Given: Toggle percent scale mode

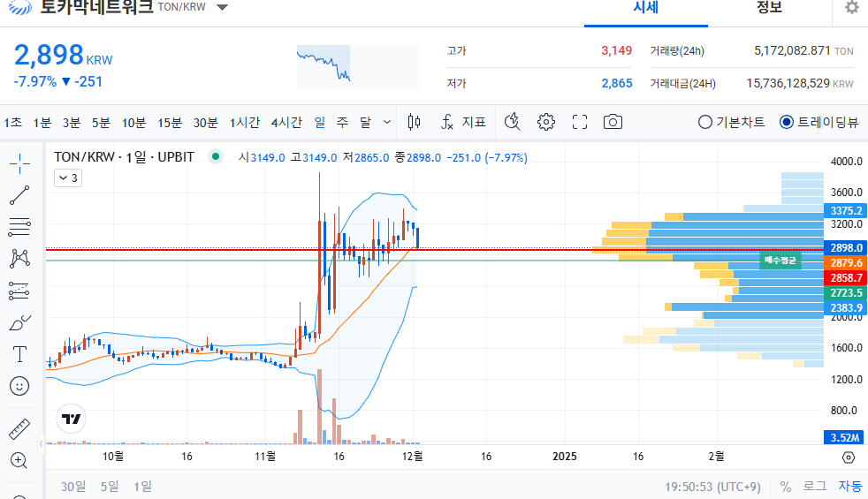Looking at the screenshot, I should (785, 487).
